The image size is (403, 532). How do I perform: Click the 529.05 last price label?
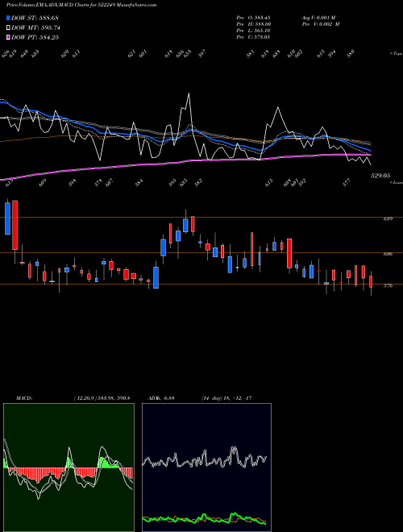click(380, 176)
